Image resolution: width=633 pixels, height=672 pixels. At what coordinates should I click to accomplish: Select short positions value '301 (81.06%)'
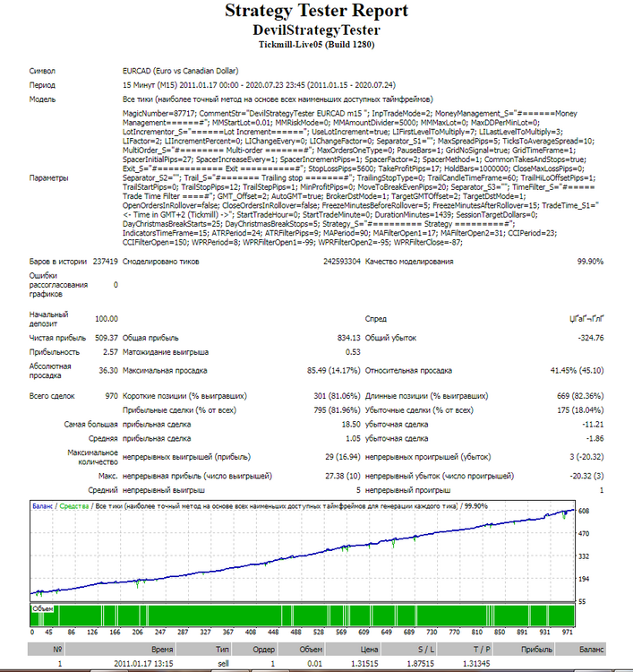click(337, 396)
